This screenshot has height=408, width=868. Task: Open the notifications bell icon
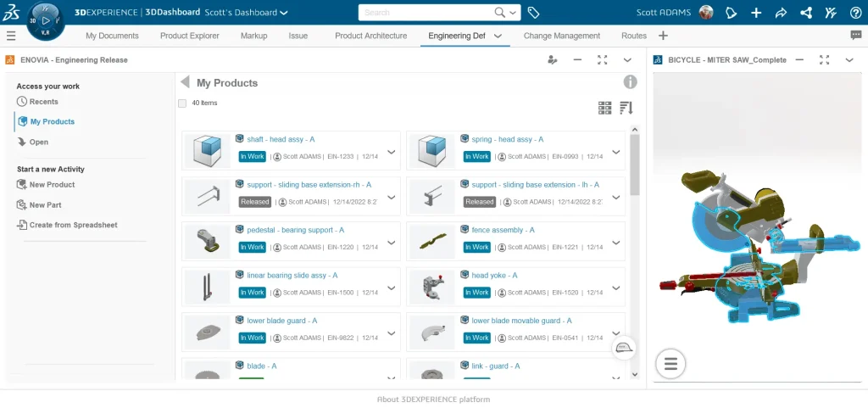pyautogui.click(x=732, y=13)
